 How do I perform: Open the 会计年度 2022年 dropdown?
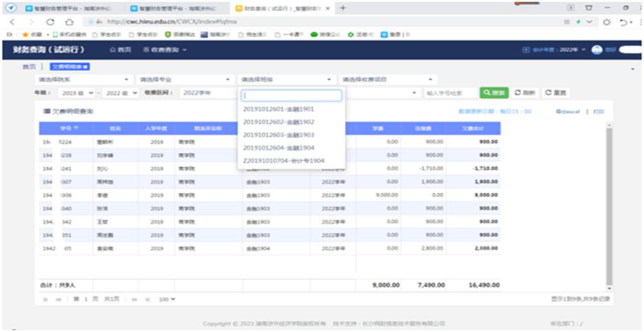[x=554, y=49]
